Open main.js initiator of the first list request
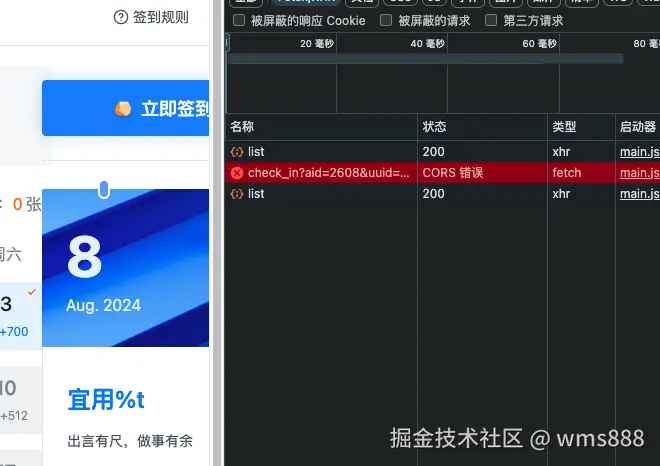The height and width of the screenshot is (466, 660). click(639, 152)
